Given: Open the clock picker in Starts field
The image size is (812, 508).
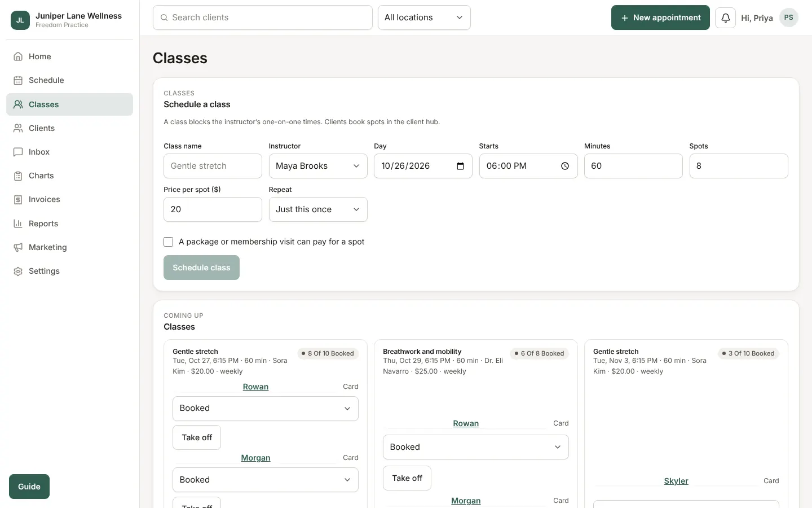Looking at the screenshot, I should [565, 166].
